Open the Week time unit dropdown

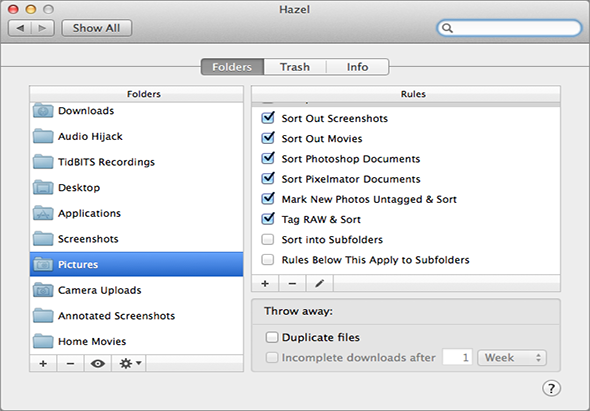[x=512, y=358]
